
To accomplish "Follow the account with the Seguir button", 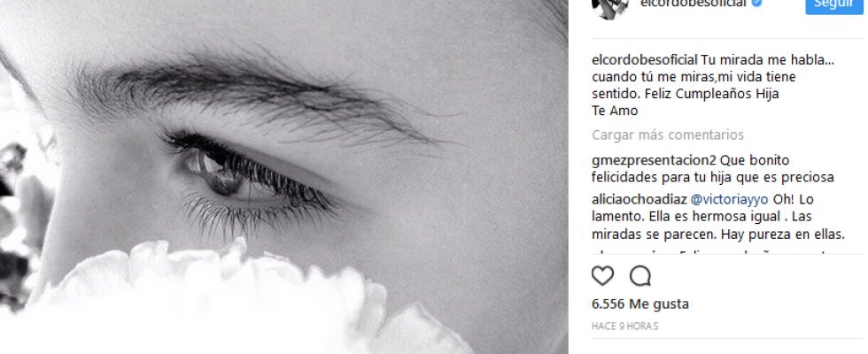I will [833, 5].
